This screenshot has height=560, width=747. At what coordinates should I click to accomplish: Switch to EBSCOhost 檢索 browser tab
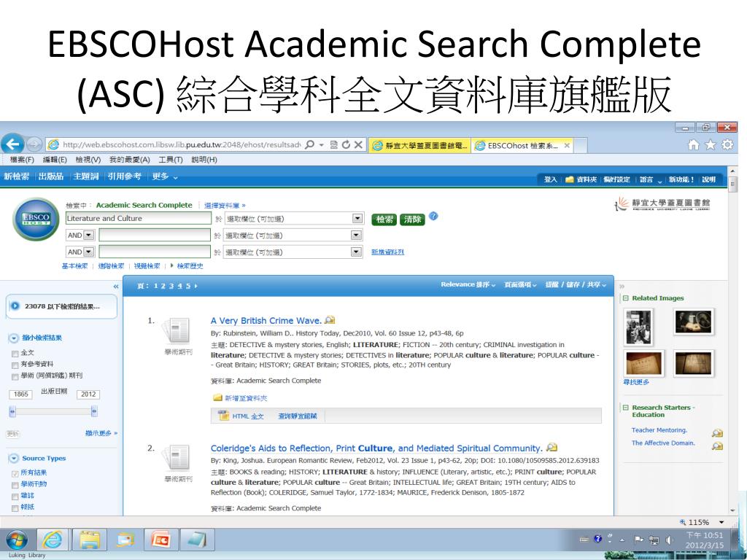click(522, 146)
